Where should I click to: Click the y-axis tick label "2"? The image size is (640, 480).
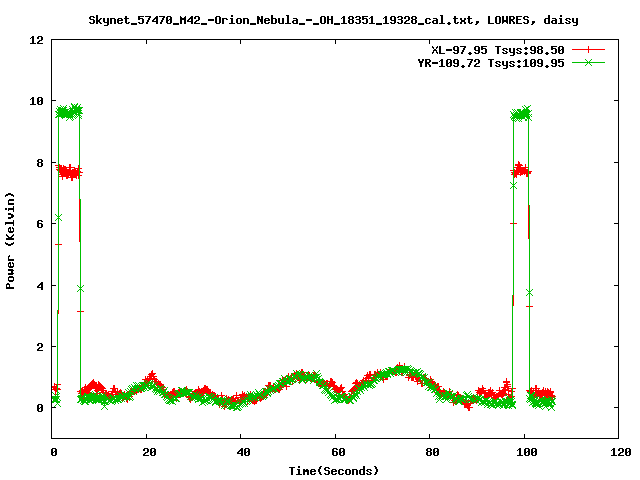(x=40, y=347)
